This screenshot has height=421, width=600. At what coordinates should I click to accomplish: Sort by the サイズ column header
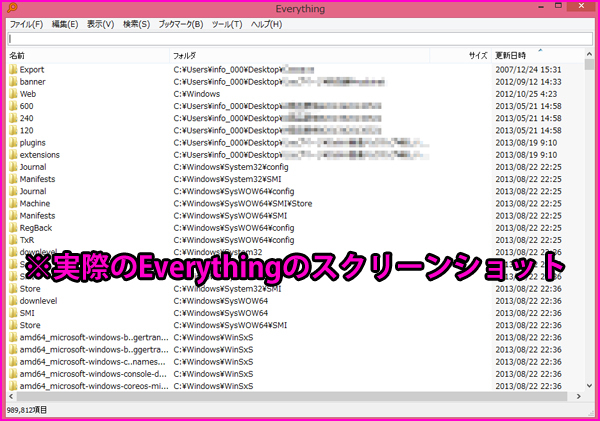tap(460, 55)
